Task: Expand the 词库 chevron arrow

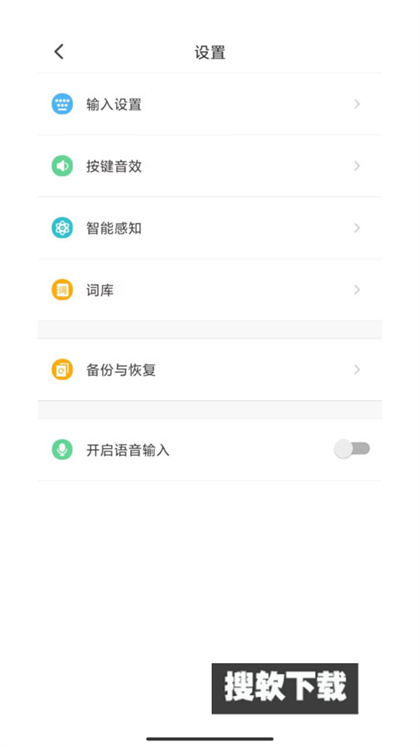Action: tap(357, 290)
